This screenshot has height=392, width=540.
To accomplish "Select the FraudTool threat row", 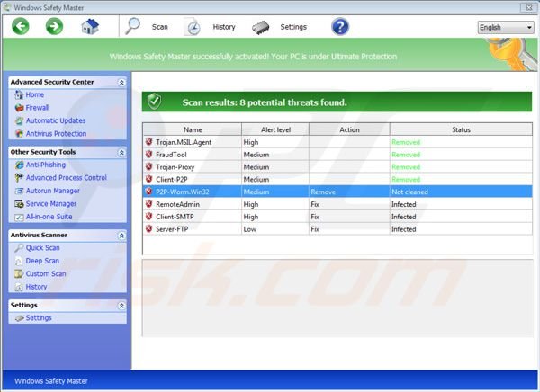I will [x=337, y=155].
